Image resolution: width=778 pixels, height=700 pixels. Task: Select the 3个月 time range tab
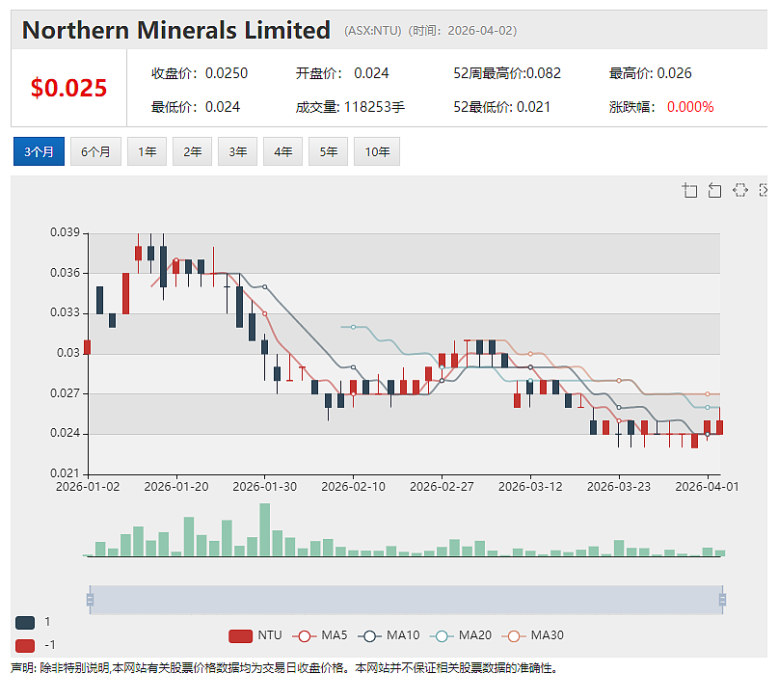click(x=39, y=151)
